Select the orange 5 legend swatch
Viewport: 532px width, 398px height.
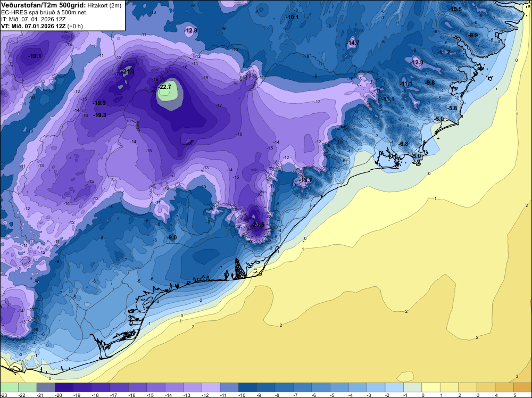[x=522, y=387]
